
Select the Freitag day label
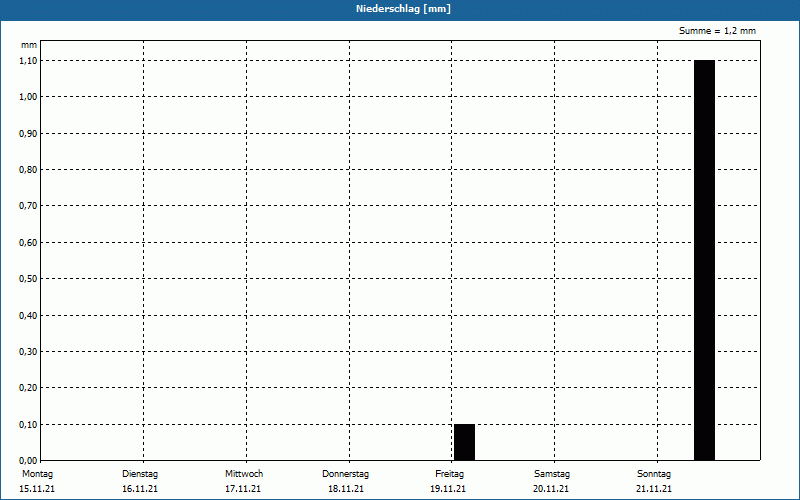coord(449,474)
